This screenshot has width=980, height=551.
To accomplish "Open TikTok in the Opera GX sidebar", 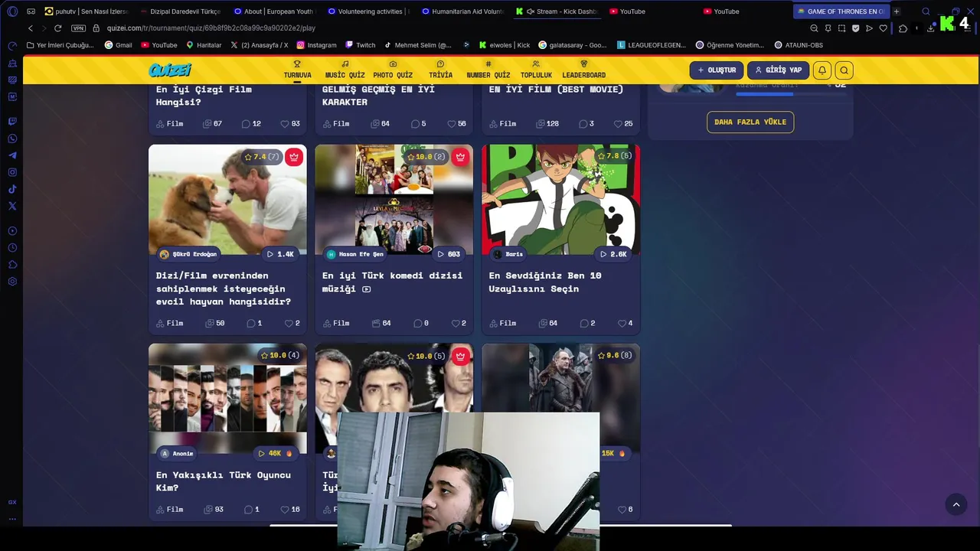I will (x=12, y=189).
